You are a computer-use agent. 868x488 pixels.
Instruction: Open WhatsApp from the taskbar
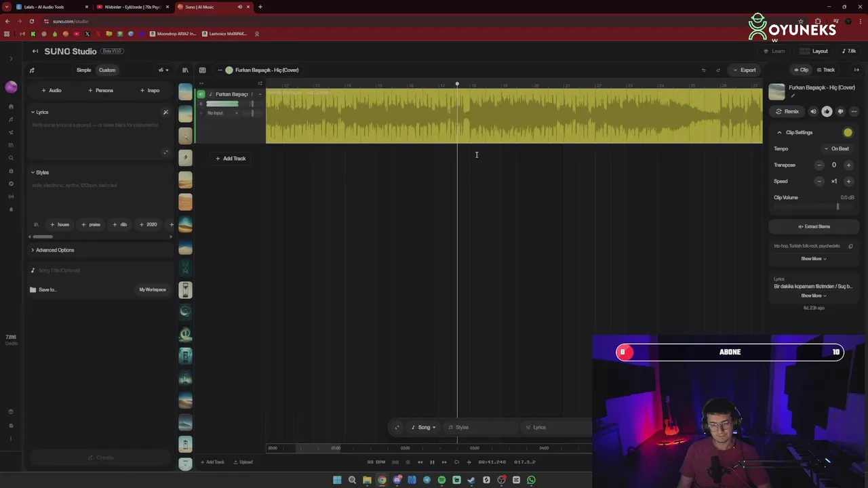point(531,480)
